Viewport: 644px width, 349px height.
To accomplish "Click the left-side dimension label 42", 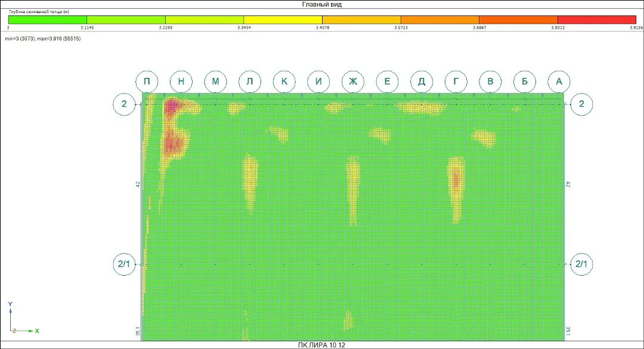I will coord(138,185).
